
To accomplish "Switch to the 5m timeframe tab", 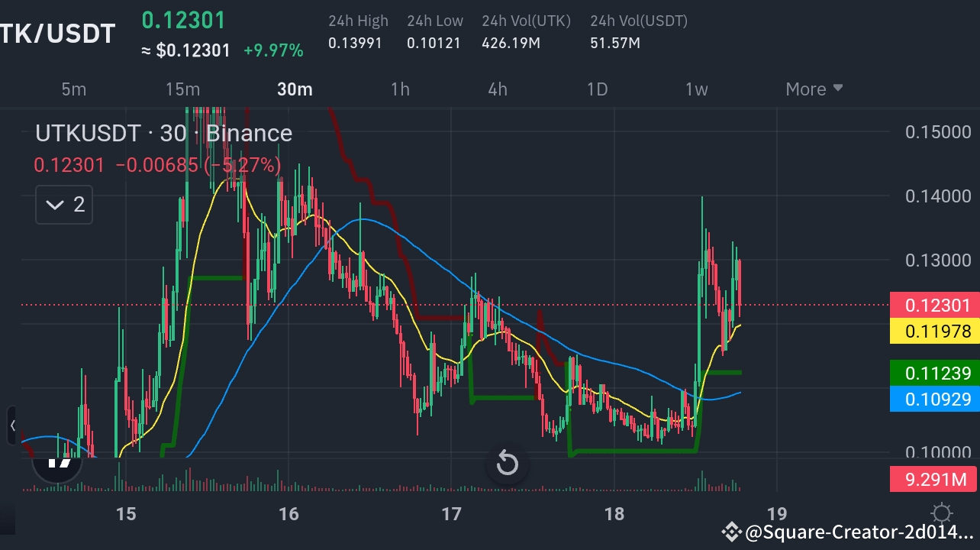I will [x=73, y=89].
